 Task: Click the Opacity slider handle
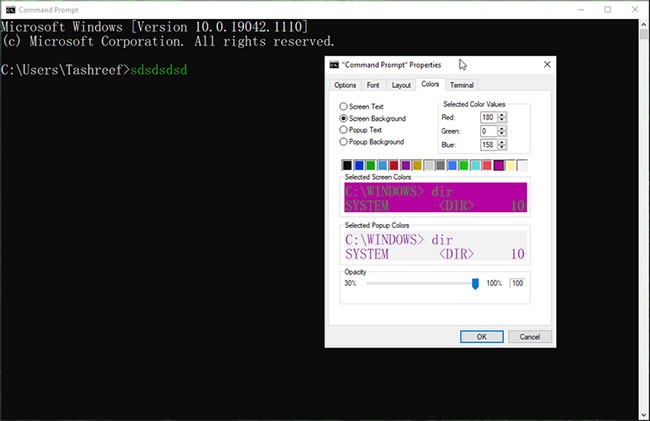point(475,284)
